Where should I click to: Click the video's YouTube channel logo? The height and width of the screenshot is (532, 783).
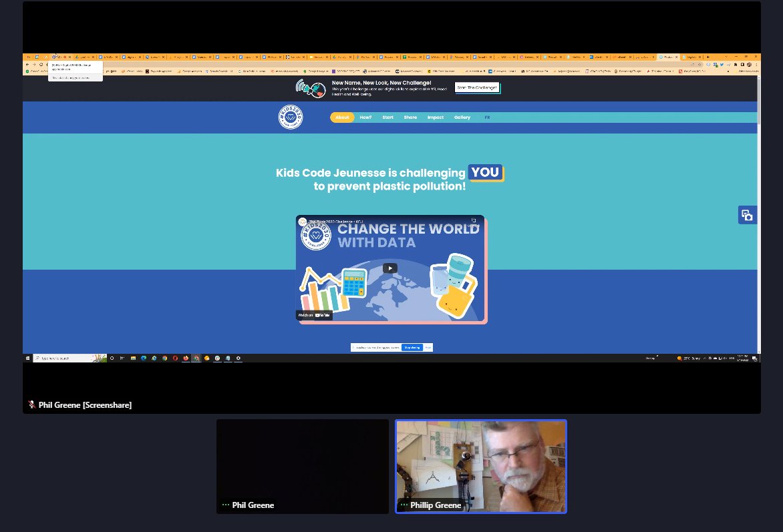pos(302,222)
